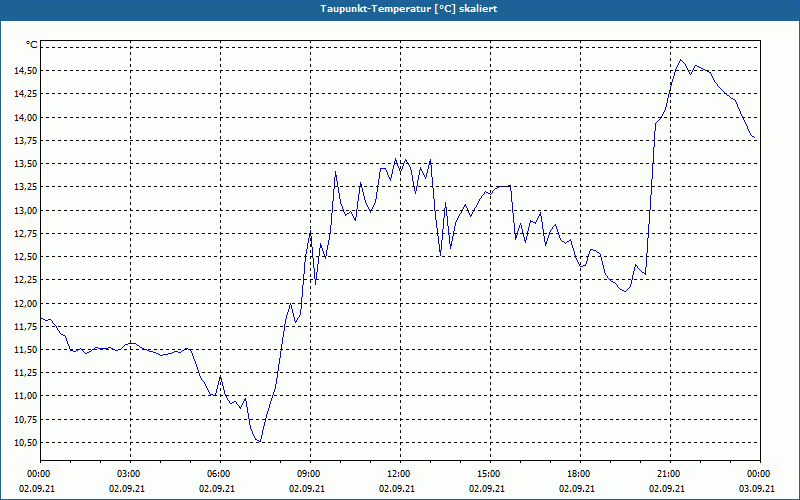Click the 12,75 y-axis label
This screenshot has height=500, width=800.
[25, 234]
